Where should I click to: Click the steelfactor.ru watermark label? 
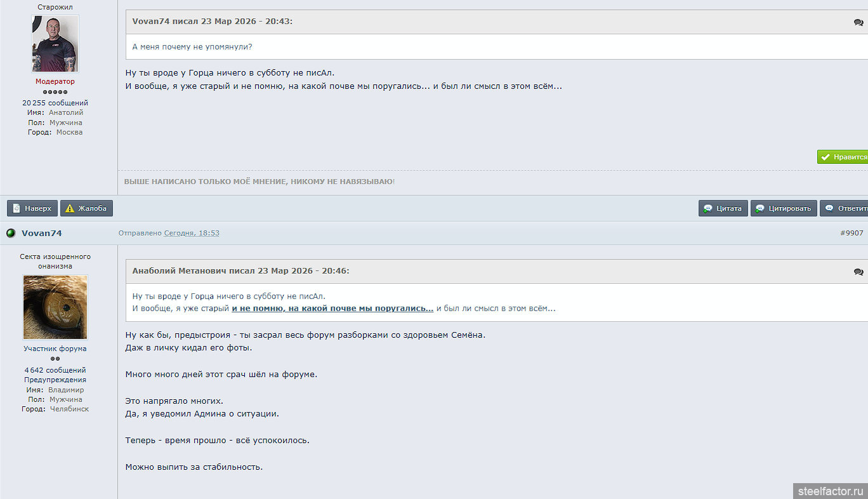coord(831,491)
